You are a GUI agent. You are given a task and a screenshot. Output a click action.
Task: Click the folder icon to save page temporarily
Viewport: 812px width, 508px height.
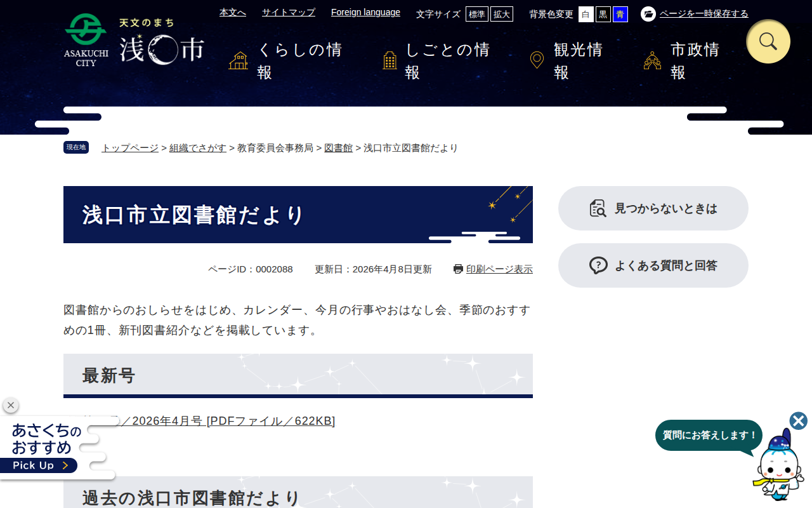pyautogui.click(x=648, y=14)
